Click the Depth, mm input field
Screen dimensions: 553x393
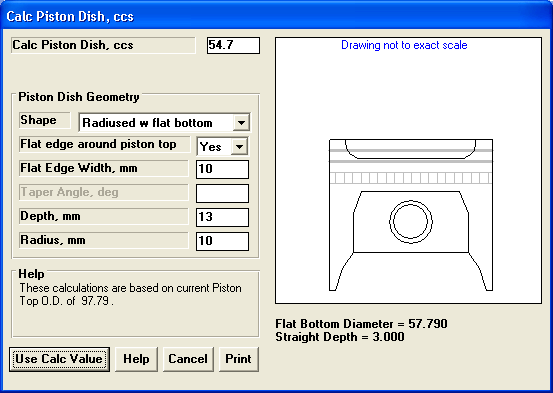click(222, 217)
